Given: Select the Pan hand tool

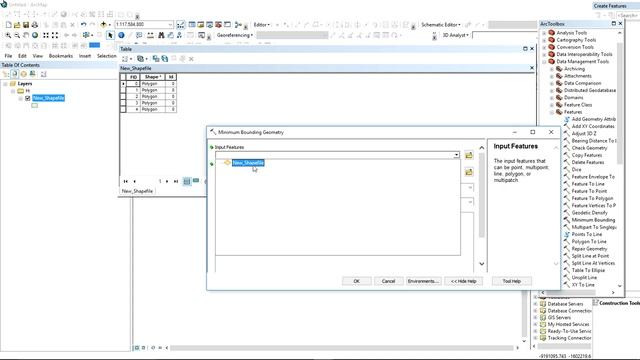Looking at the screenshot, I should (26, 36).
